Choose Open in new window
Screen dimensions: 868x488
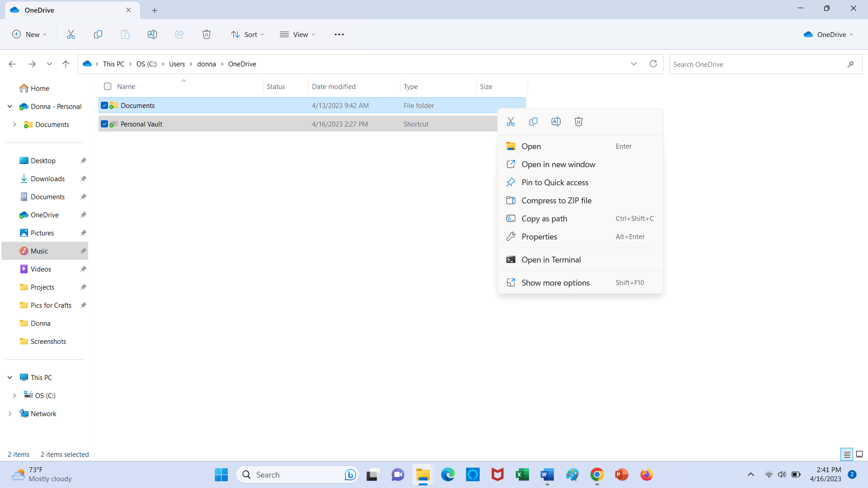coord(580,164)
